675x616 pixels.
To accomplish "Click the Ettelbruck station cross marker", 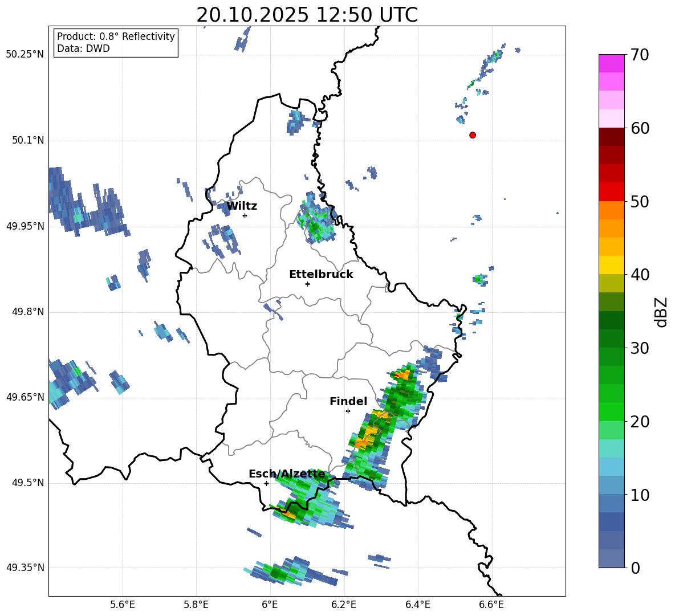I will 307,284.
